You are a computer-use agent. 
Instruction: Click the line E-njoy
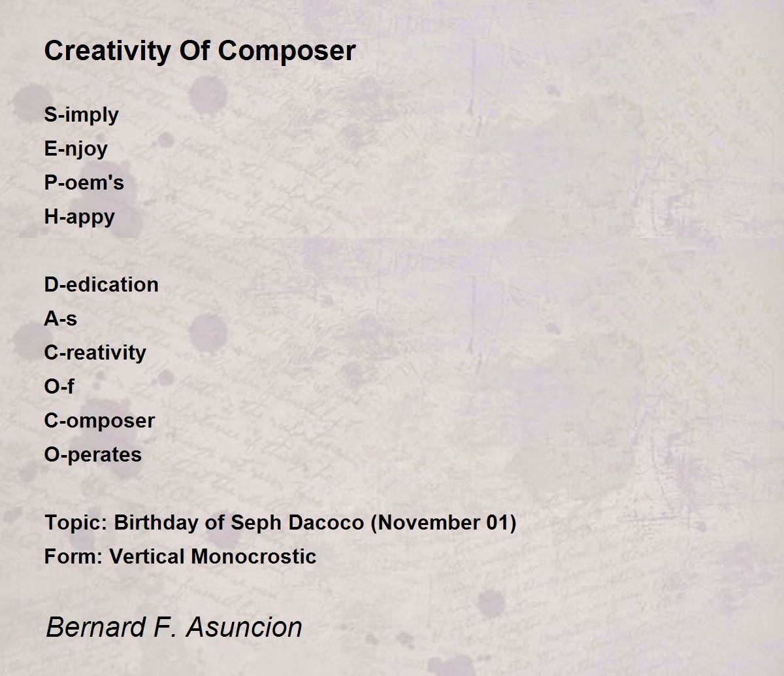pos(76,149)
